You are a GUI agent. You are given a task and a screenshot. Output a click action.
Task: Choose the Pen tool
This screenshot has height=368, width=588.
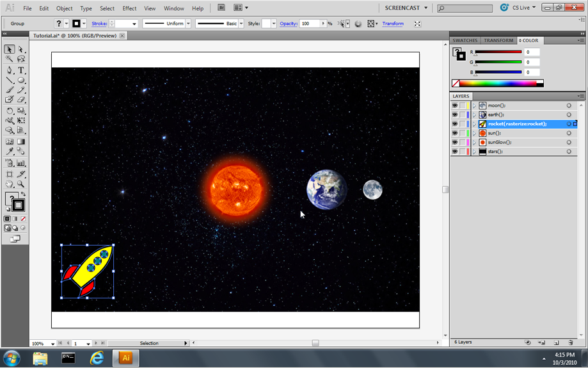point(10,70)
